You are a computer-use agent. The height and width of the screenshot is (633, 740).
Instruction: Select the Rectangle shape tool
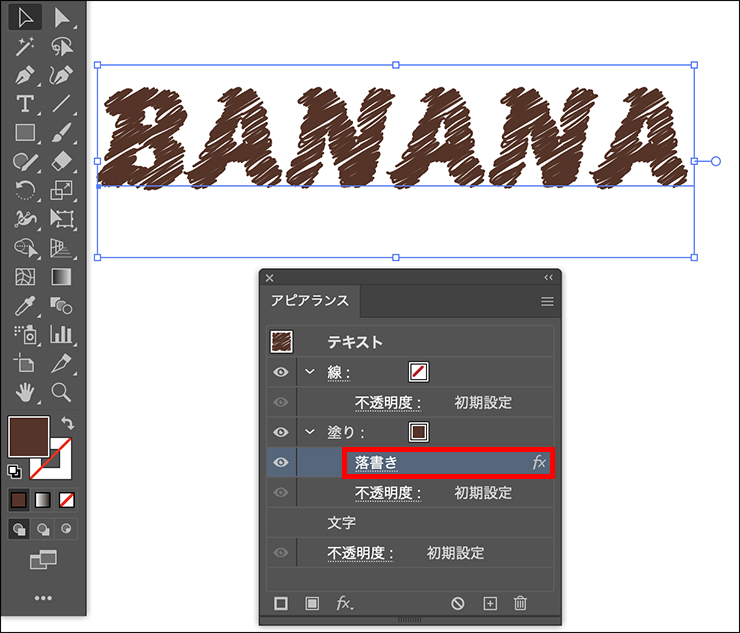(x=25, y=132)
